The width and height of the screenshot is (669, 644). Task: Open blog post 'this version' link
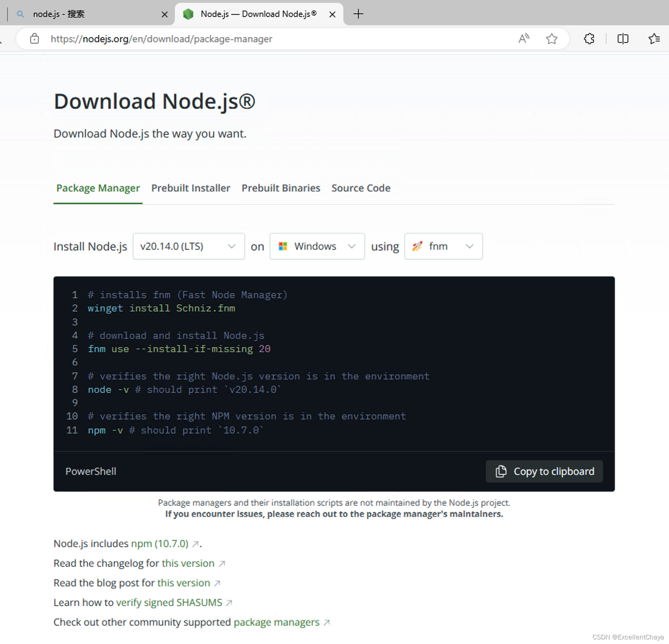tap(184, 583)
